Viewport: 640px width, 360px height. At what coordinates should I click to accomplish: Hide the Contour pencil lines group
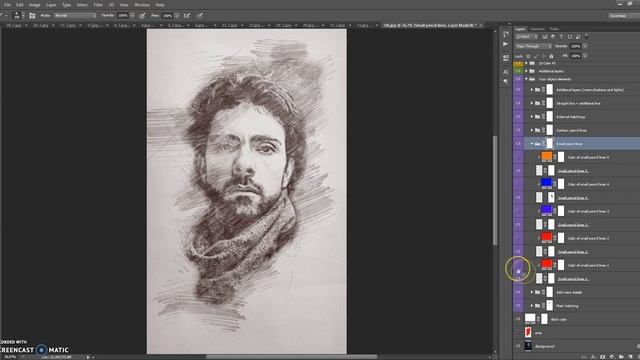tap(518, 130)
